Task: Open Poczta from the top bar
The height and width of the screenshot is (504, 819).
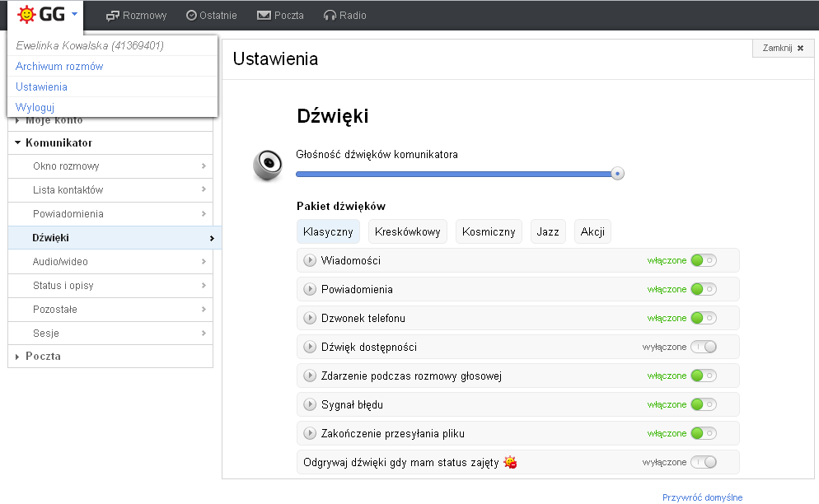Action: click(280, 14)
